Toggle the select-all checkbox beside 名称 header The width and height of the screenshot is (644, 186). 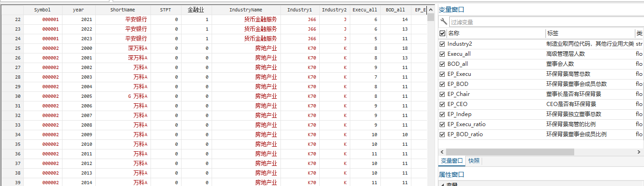tap(442, 33)
